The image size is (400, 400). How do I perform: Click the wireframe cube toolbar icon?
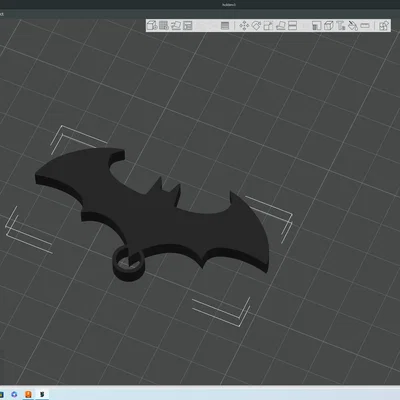point(328,25)
